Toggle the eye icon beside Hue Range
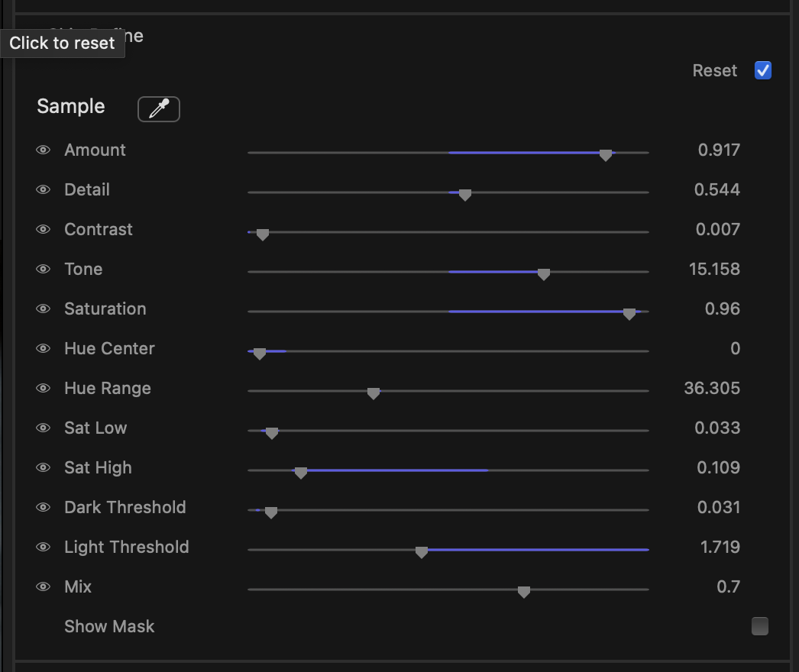 pyautogui.click(x=44, y=388)
